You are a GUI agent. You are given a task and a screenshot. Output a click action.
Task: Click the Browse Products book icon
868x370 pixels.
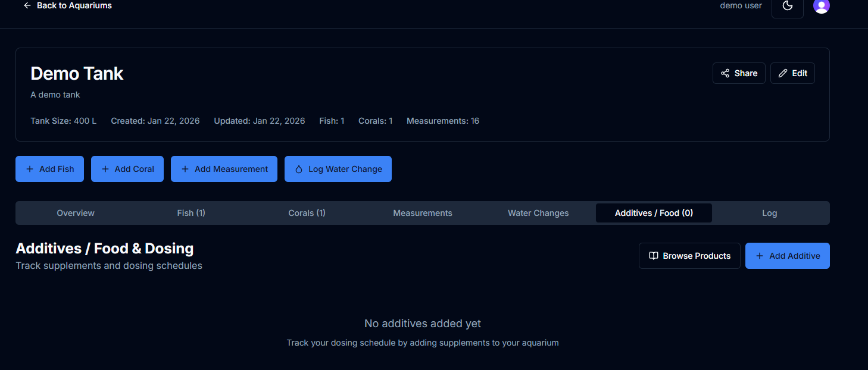(653, 256)
